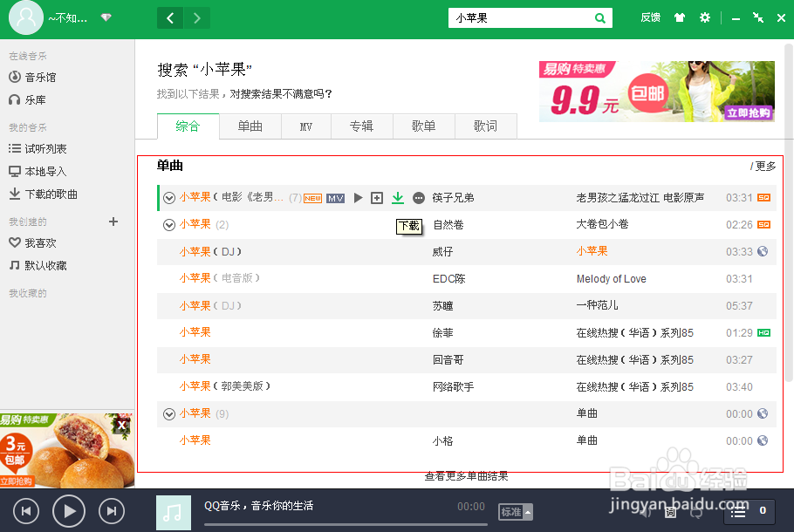The height and width of the screenshot is (532, 794).
Task: Toggle lyrics with 词 button
Action: tap(670, 512)
